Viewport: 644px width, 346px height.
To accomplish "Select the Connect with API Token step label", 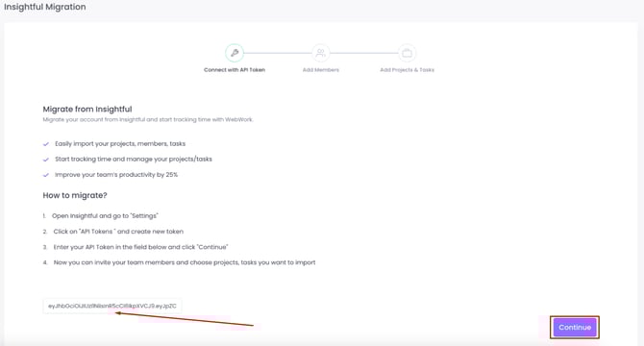I will point(235,70).
